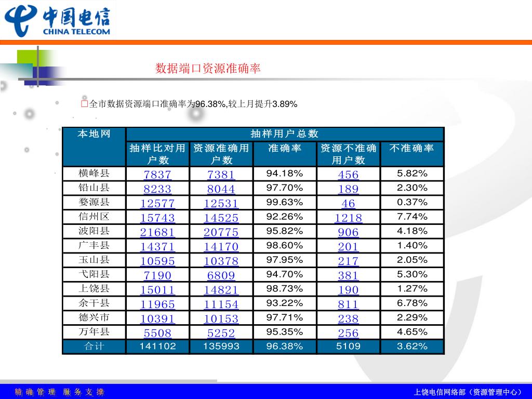This screenshot has height=399, width=532.
Task: Open link 190 in 上饶县 row
Action: point(348,290)
